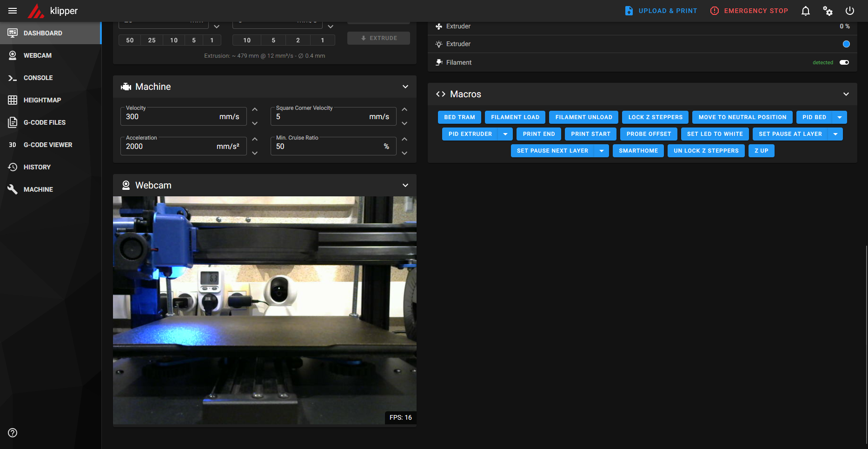Viewport: 868px width, 449px height.
Task: Toggle the sidebar hamburger menu
Action: point(13,11)
